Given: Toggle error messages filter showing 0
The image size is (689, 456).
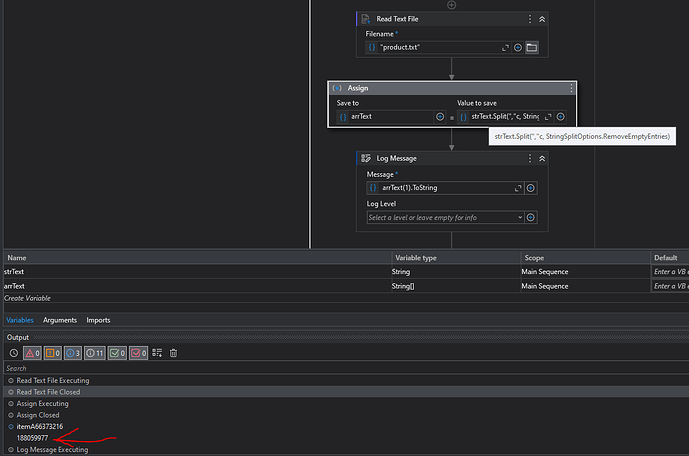Looking at the screenshot, I should [33, 353].
